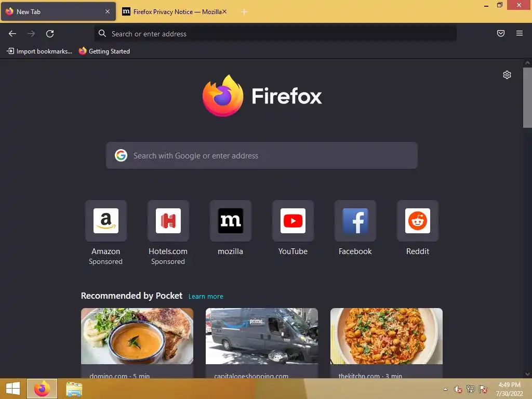Open the Save to Pocket icon
Image resolution: width=532 pixels, height=399 pixels.
(x=500, y=33)
